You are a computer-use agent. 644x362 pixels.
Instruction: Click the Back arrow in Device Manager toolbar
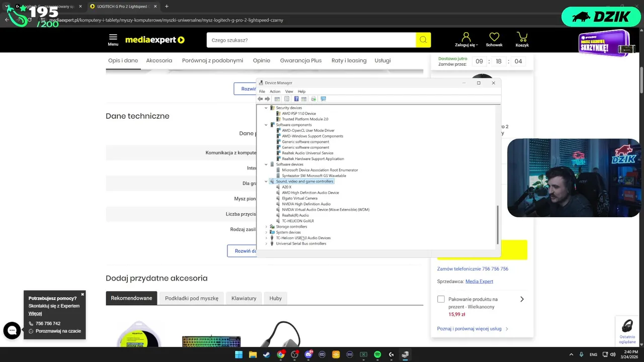coord(260,99)
